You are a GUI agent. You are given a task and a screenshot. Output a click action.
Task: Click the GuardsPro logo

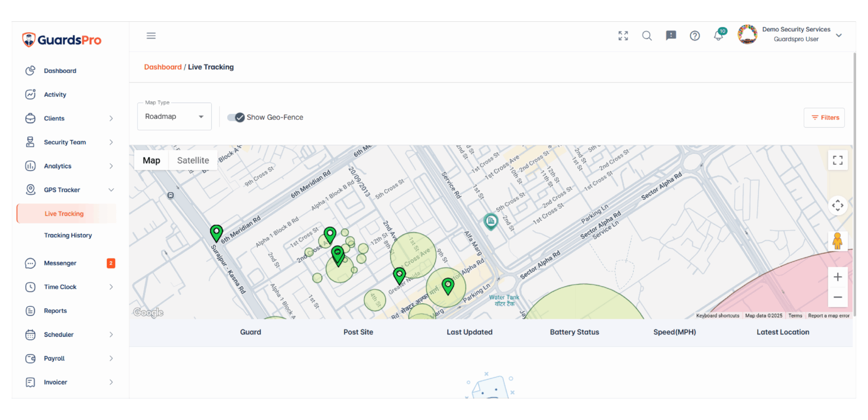[x=62, y=40]
